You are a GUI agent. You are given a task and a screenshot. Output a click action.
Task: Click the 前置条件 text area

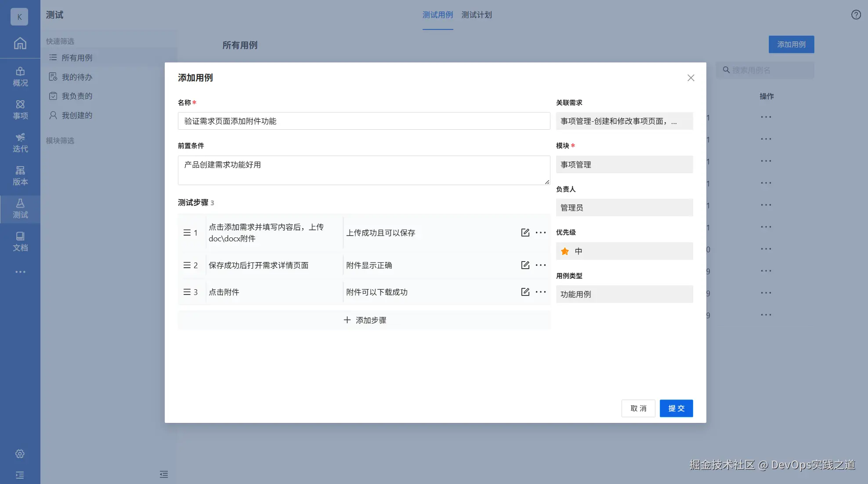364,170
